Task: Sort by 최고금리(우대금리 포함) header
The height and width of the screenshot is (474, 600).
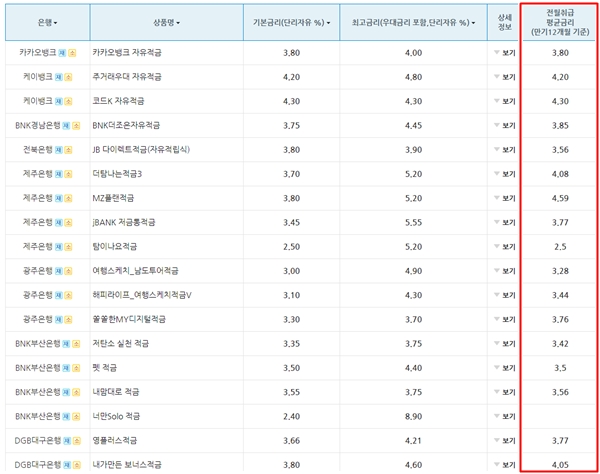Action: tap(413, 23)
